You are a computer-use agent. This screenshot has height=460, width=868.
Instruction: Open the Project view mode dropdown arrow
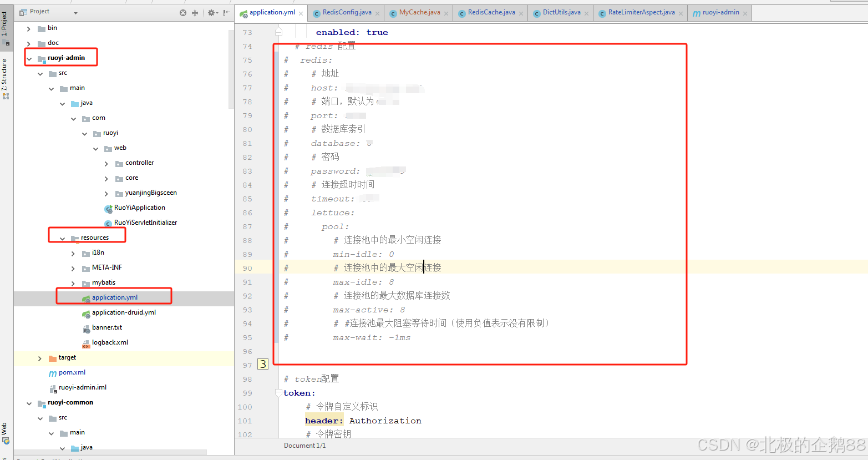[x=75, y=13]
